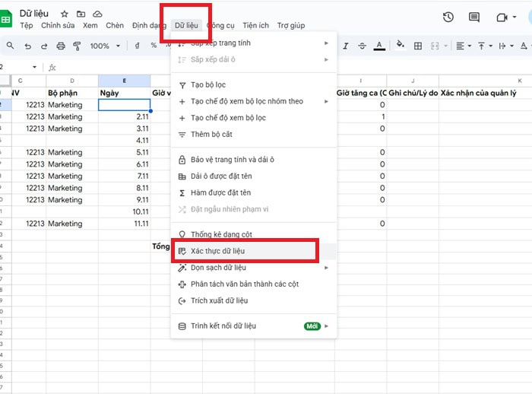Screen dimensions: 532x394
Task: Select Dải ô được đặt tên
Action: tap(254, 176)
